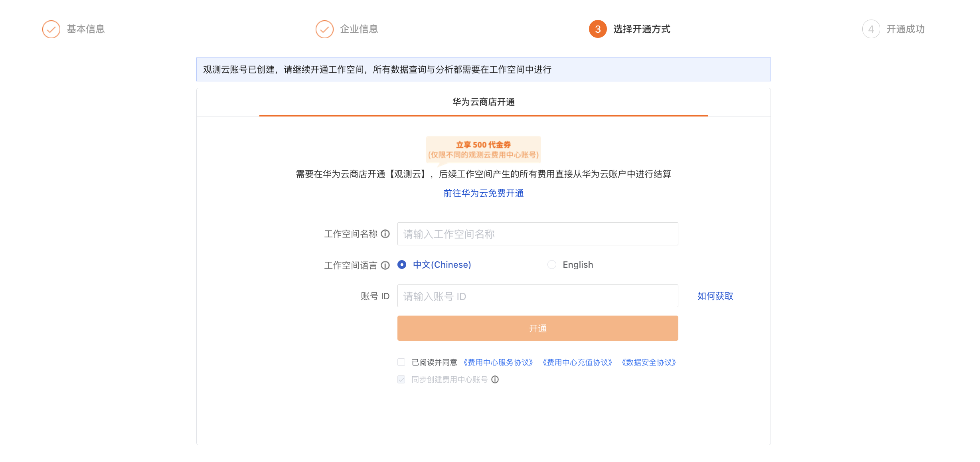
Task: Focus the 工作空间名称 input field
Action: click(x=538, y=234)
